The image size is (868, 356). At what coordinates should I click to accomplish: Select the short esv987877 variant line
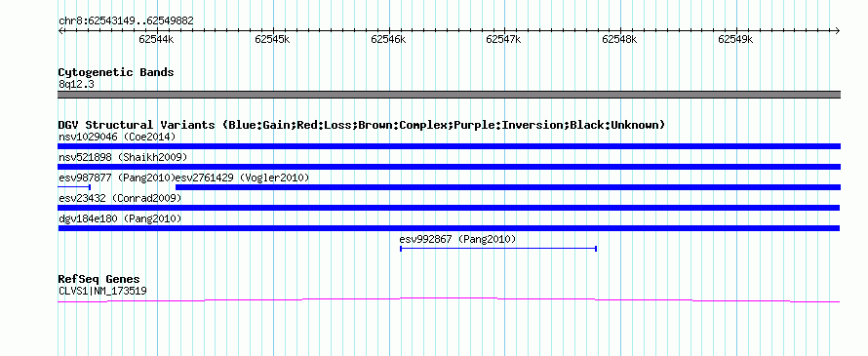pyautogui.click(x=74, y=187)
